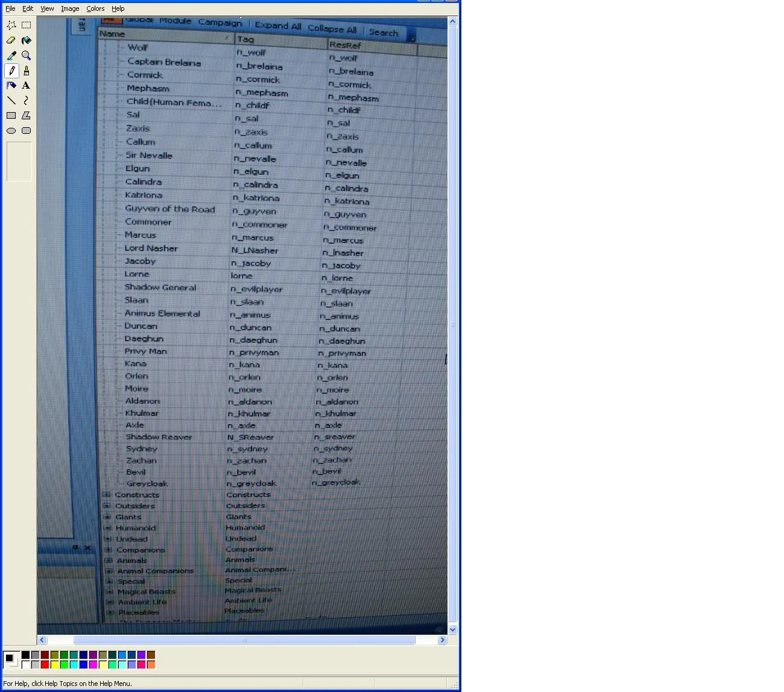Expand the photographed "Undead" tree node

click(108, 539)
